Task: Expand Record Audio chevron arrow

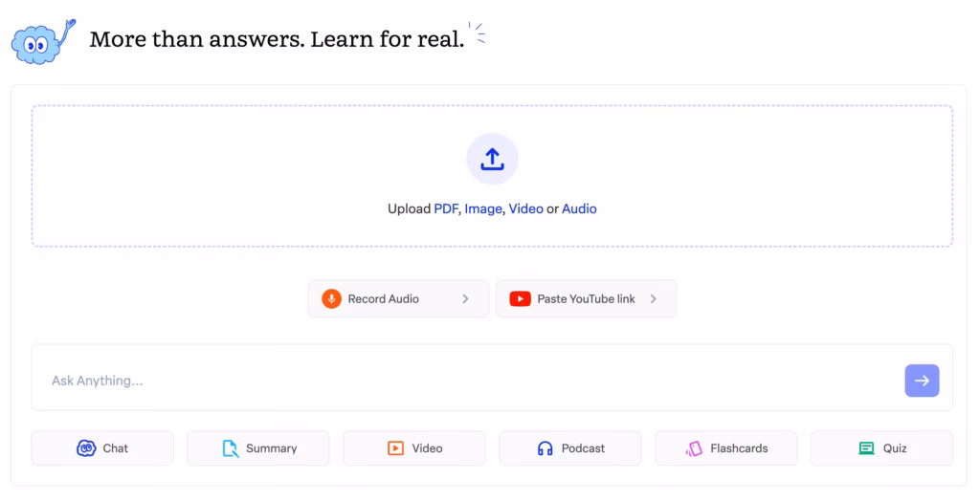Action: pos(466,298)
